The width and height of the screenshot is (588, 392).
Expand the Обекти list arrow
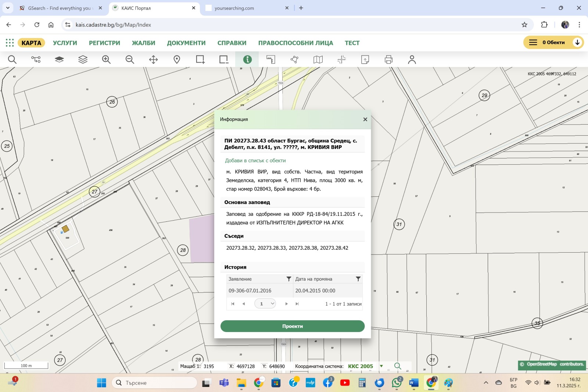(x=577, y=43)
